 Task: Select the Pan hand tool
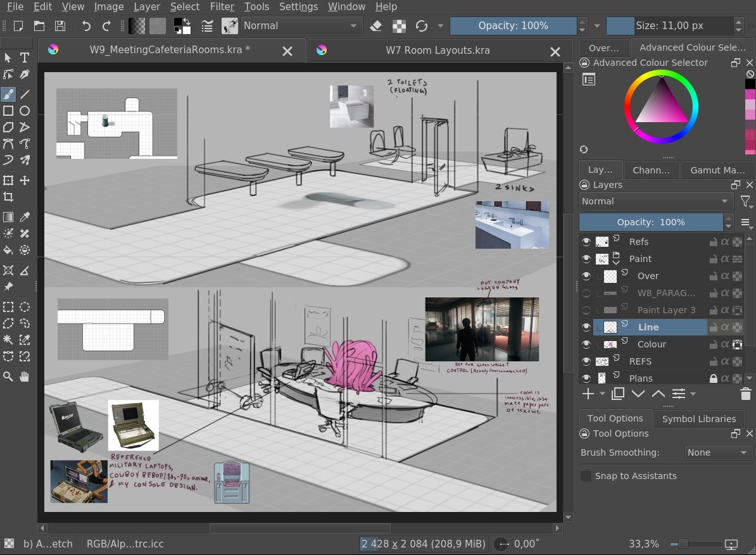(x=25, y=377)
